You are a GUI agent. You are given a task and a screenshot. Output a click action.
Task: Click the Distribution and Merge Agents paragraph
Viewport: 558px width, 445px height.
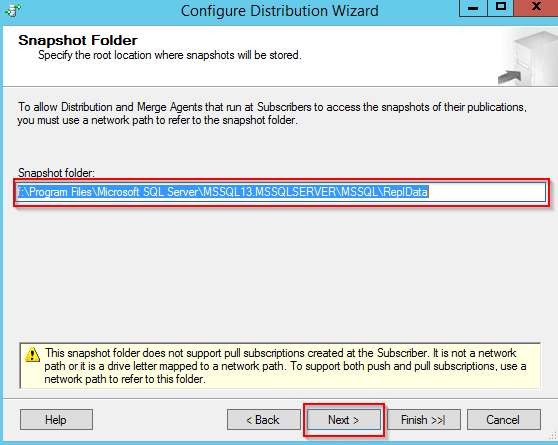point(272,114)
